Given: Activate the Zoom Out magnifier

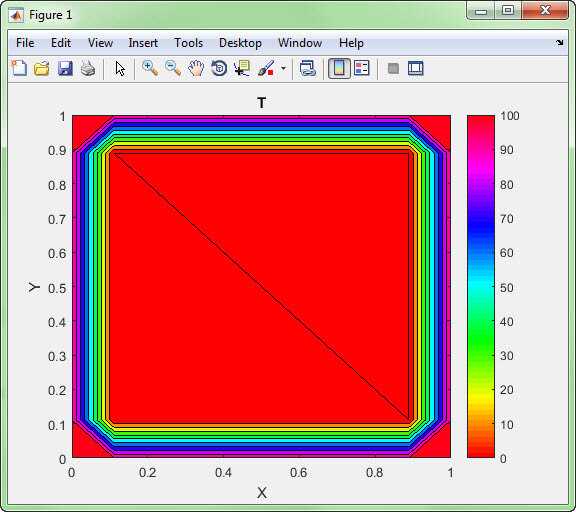Looking at the screenshot, I should (173, 68).
